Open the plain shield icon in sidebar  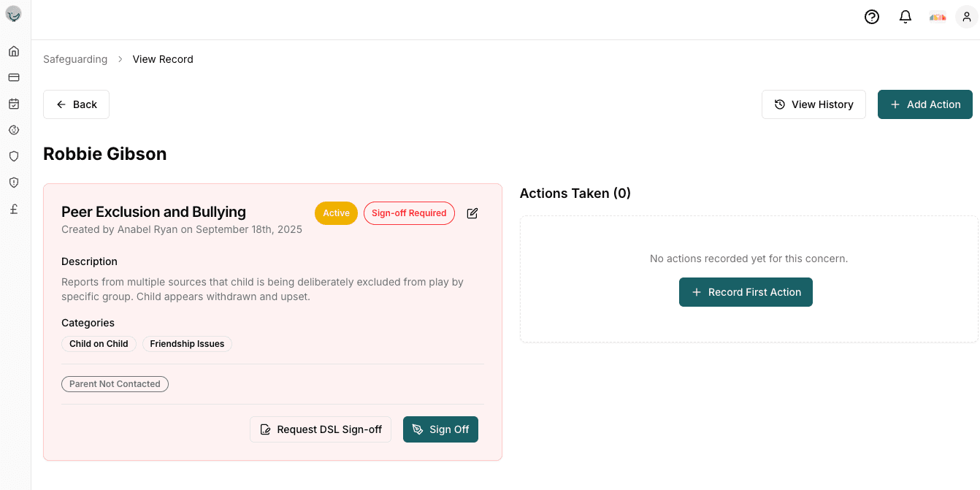(x=14, y=156)
